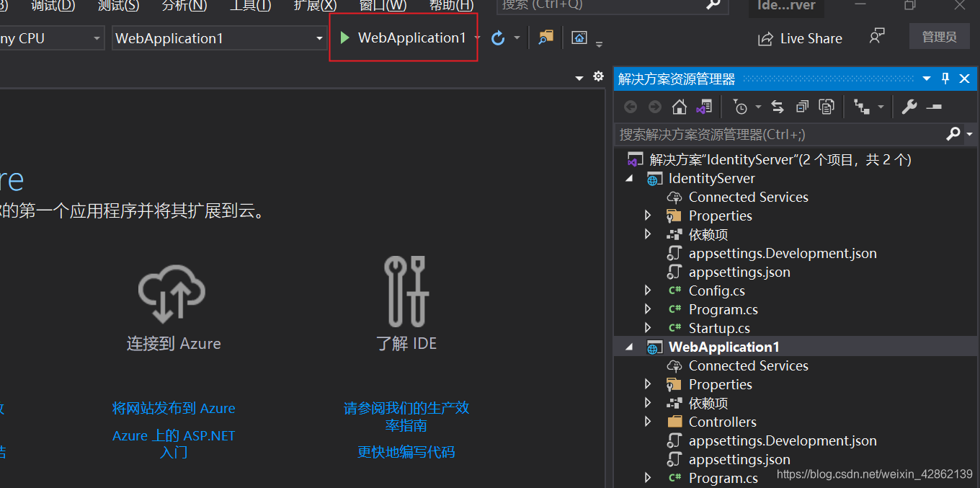This screenshot has height=488, width=980.
Task: Click the nested hierarchy view icon
Action: click(x=861, y=107)
